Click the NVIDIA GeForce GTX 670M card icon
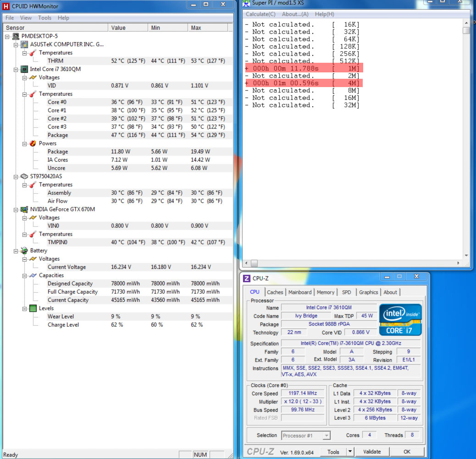Screen dimensions: 476x459 coord(24,209)
